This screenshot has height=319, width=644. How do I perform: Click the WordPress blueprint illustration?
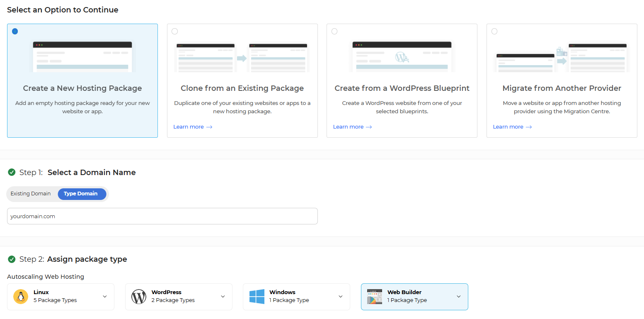[402, 56]
